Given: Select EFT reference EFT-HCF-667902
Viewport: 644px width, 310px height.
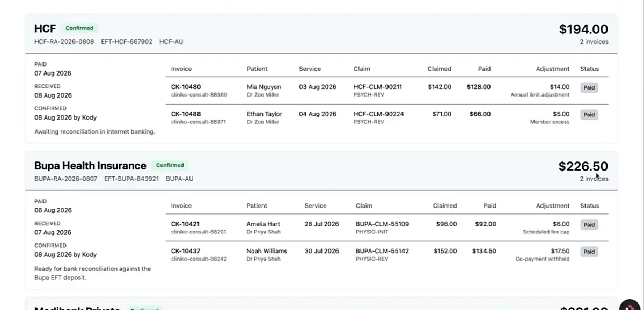Looking at the screenshot, I should click(127, 41).
